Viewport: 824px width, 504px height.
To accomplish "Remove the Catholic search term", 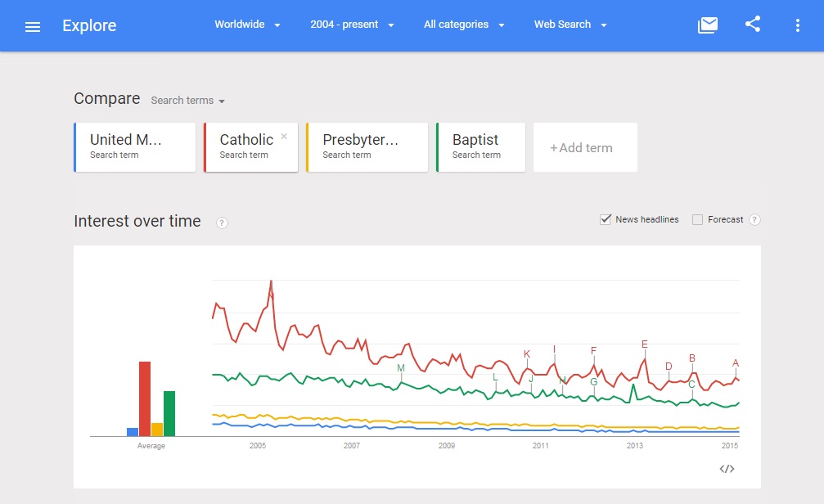I will coord(284,137).
